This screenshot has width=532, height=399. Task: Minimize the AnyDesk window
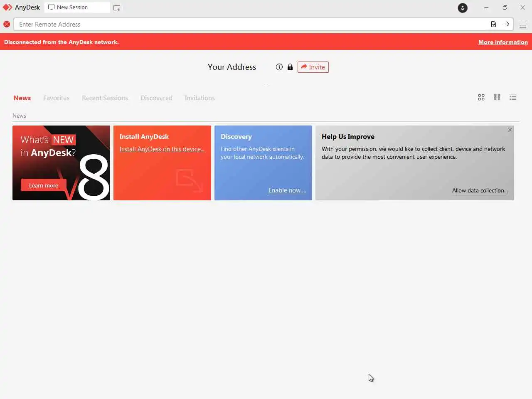coord(486,7)
